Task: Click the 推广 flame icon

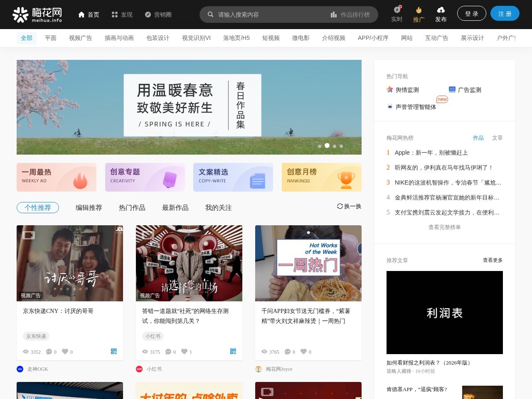Action: [x=419, y=10]
